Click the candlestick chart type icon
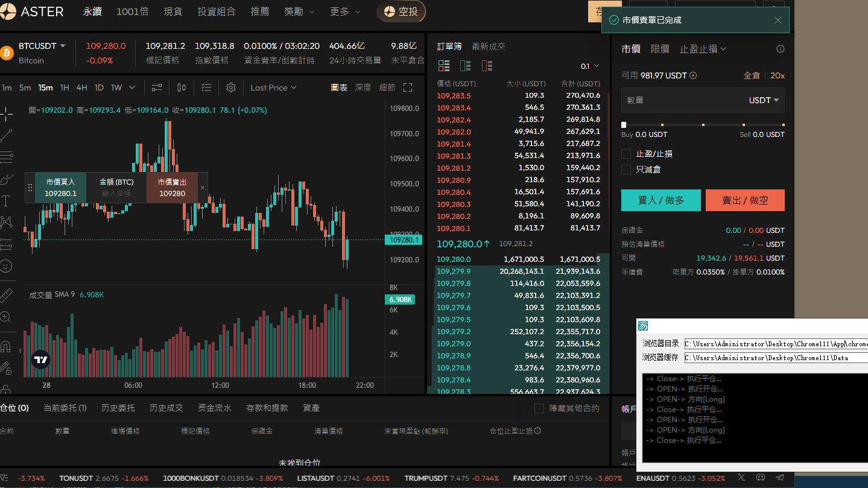Image resolution: width=868 pixels, height=488 pixels. tap(182, 87)
